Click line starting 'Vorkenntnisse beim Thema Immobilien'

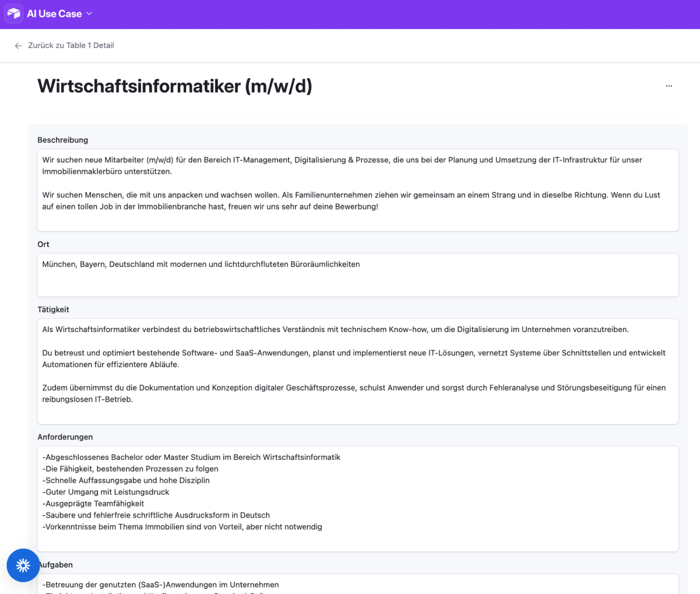point(182,527)
